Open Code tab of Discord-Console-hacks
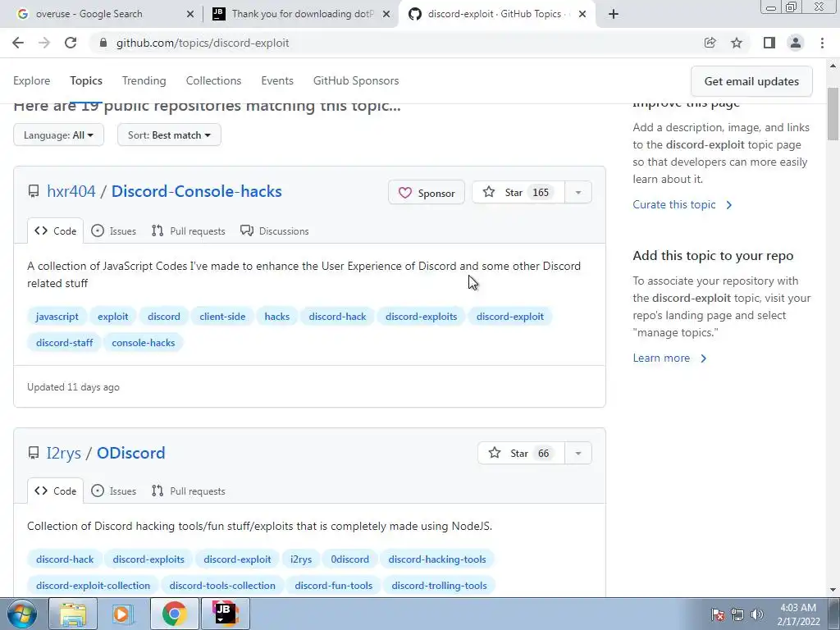840x630 pixels. [55, 231]
